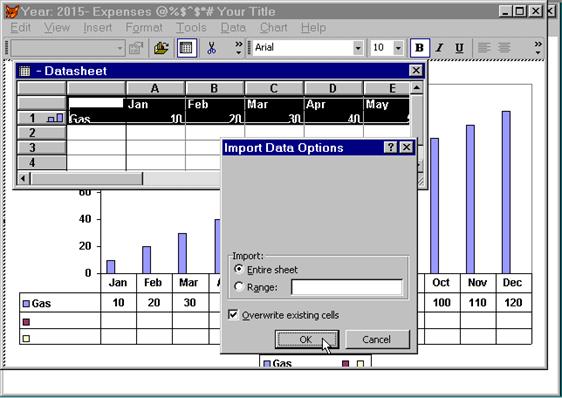Select the Range radio button
Image resolution: width=562 pixels, height=398 pixels.
click(x=238, y=286)
